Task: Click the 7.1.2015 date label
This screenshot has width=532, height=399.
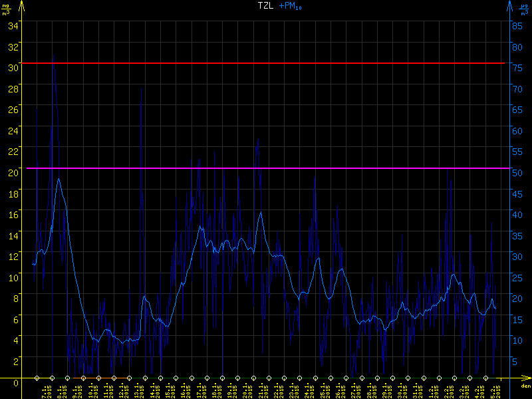Action: (x=45, y=390)
